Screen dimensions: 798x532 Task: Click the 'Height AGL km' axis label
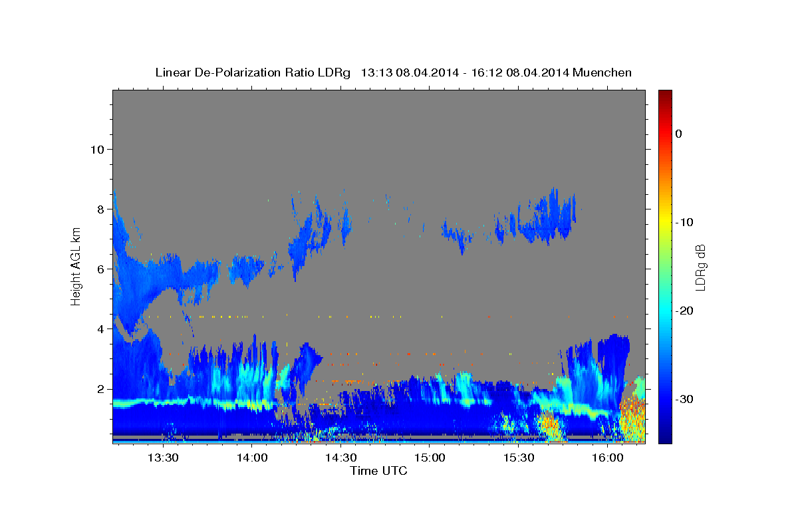[76, 266]
